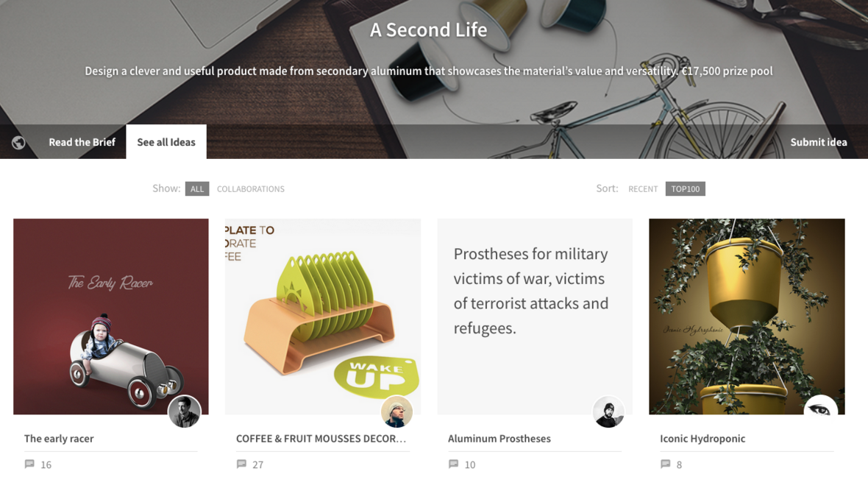868x502 pixels.
Task: Click comment icon under Aluminum Prostheses
Action: (453, 464)
